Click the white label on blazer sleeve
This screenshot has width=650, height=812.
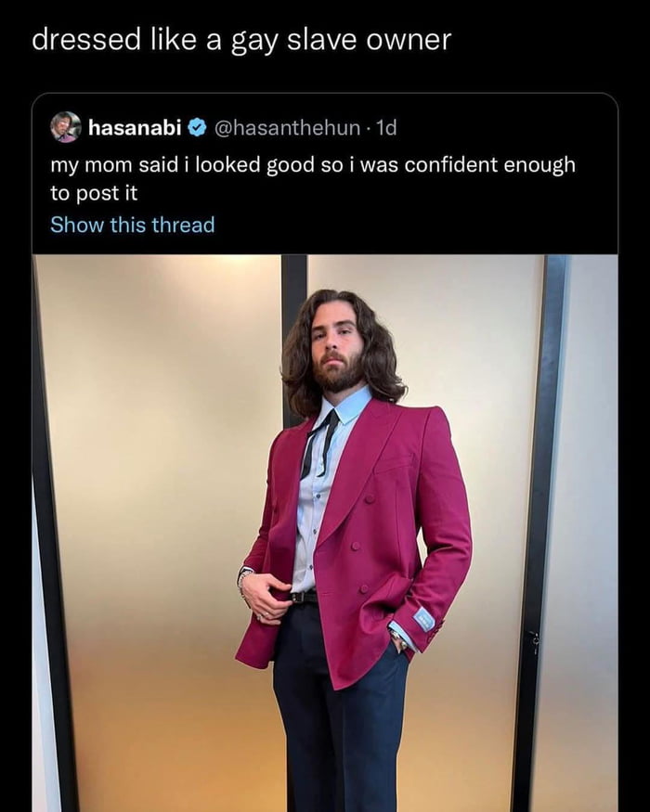[x=423, y=618]
